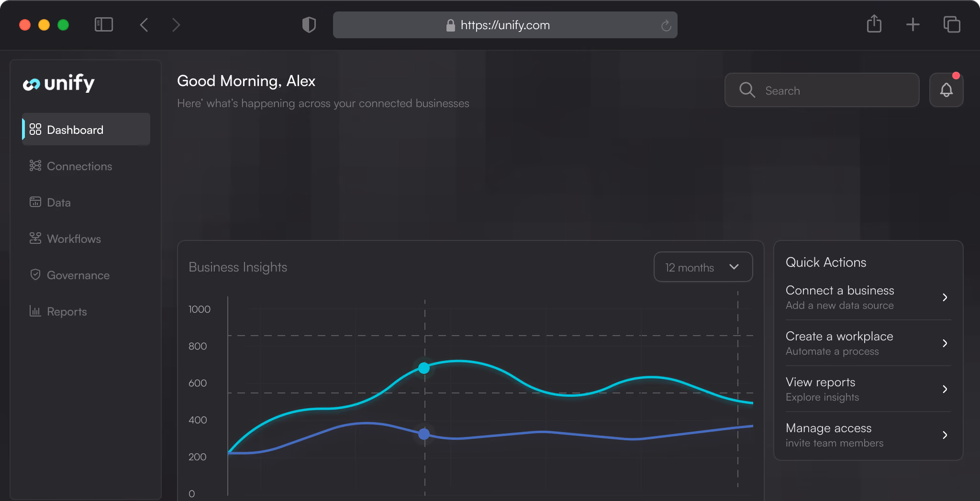Expand the Create a workplace chevron
Image resolution: width=980 pixels, height=501 pixels.
pos(945,343)
